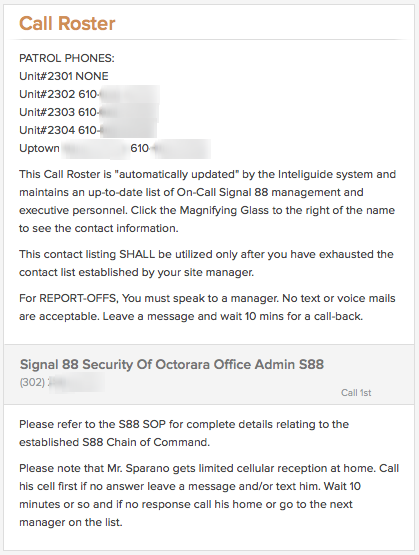Open the Unit#2302 phone number
419x555 pixels.
coord(119,94)
